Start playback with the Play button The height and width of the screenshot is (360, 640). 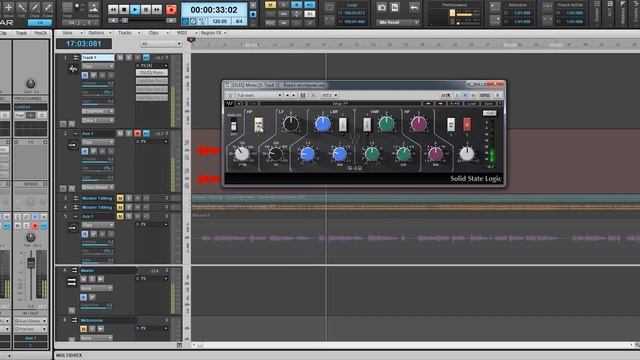click(135, 9)
